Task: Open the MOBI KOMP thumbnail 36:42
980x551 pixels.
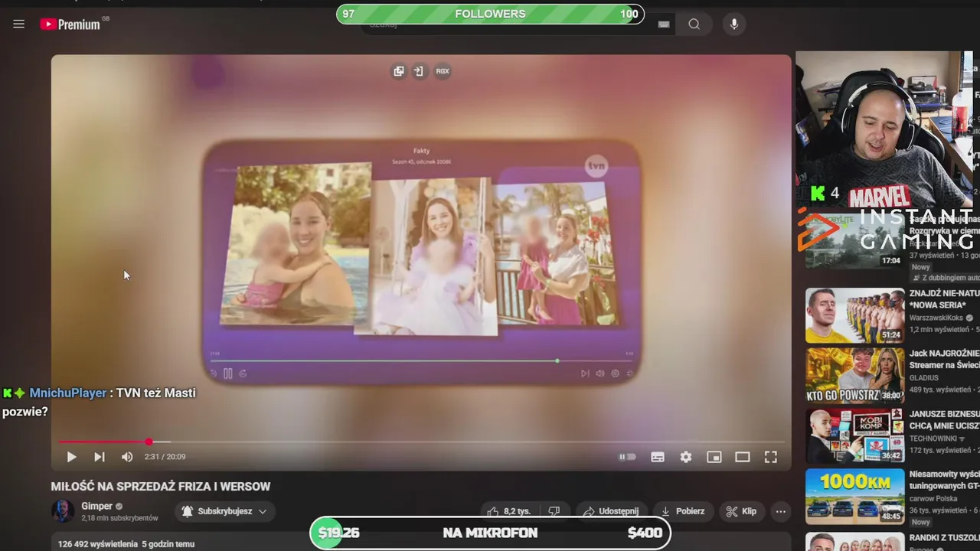Action: (x=855, y=436)
